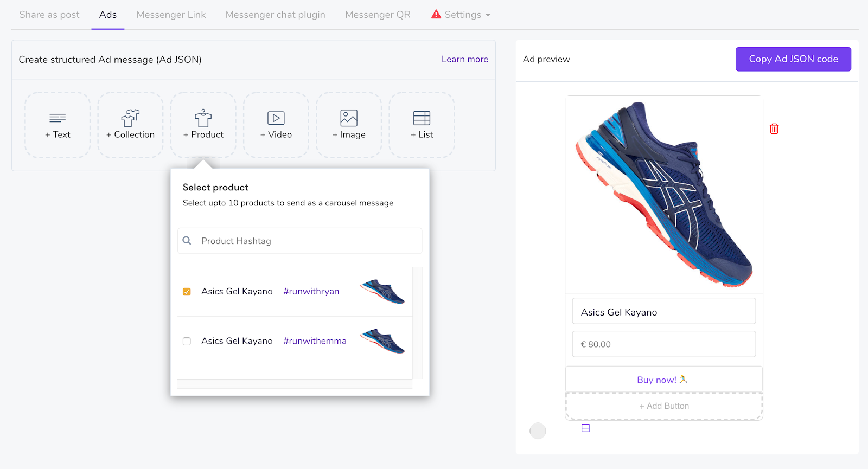Click the "Ad preview" panel title
Viewport: 868px width, 469px height.
click(x=546, y=59)
